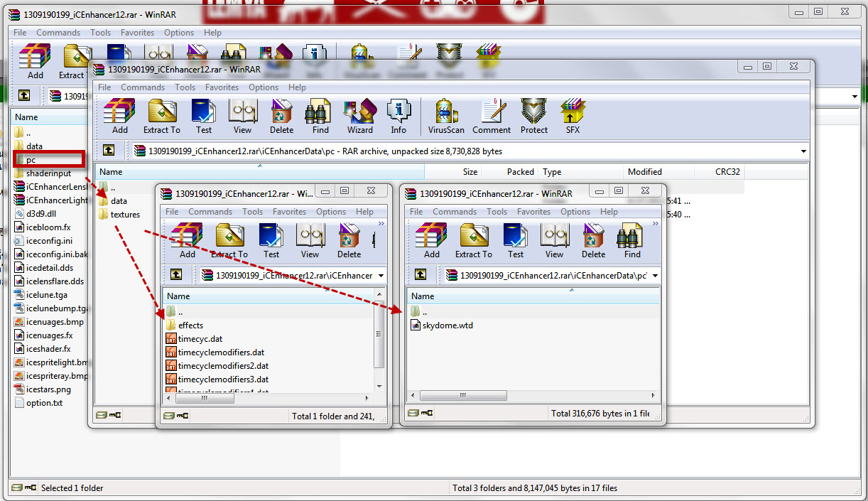Open archive Info

(398, 116)
